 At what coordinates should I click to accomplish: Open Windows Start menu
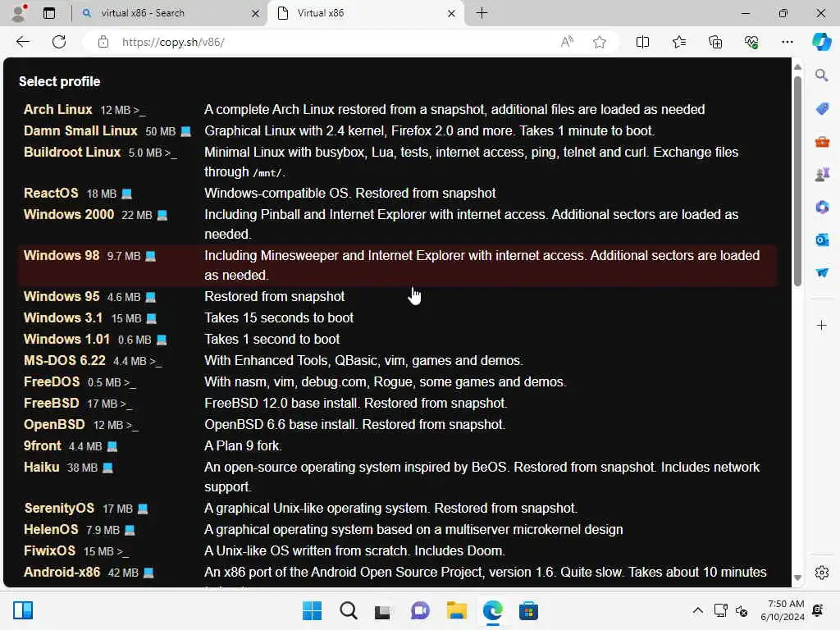(x=312, y=610)
